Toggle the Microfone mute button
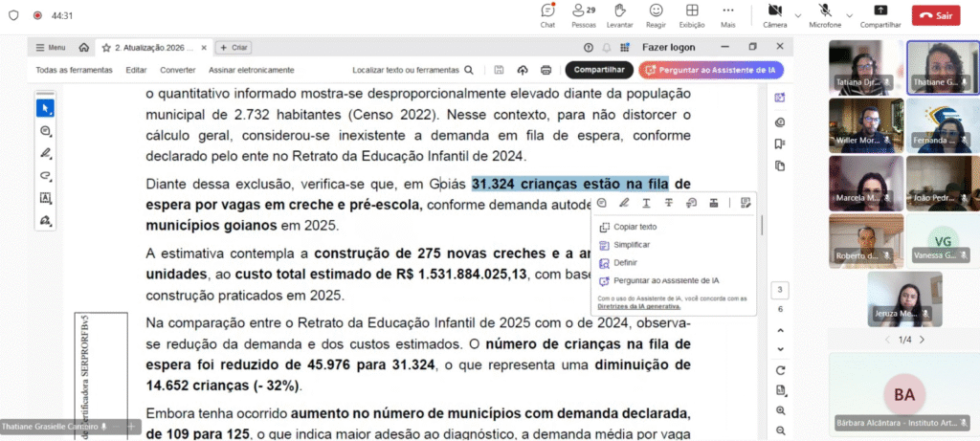The image size is (980, 441). [x=823, y=11]
